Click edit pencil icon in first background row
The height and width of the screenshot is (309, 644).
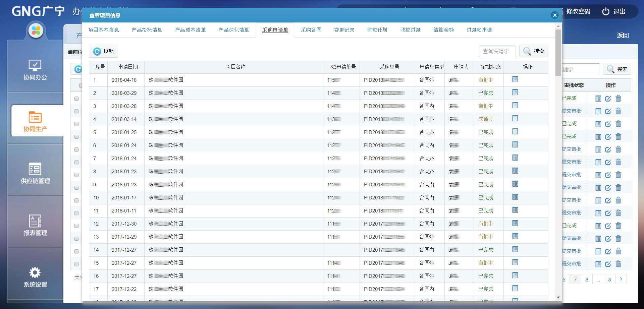coord(608,99)
